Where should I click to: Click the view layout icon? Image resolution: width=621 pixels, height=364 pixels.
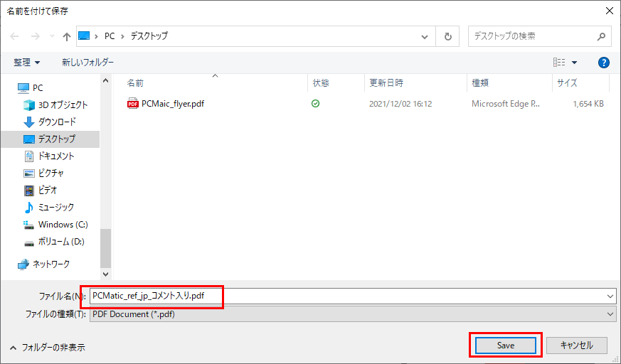tap(559, 63)
